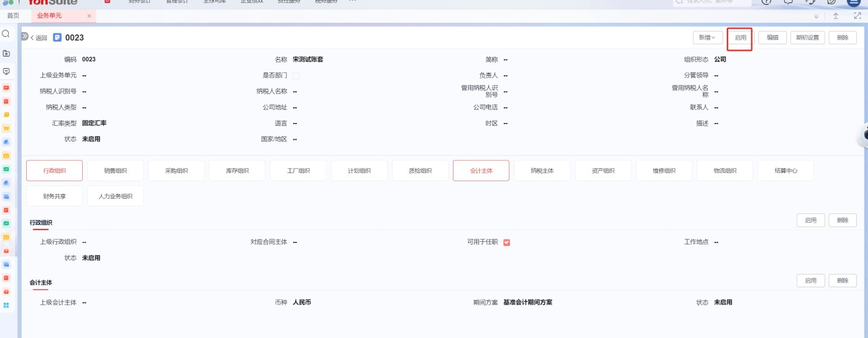Click the 基准会计期间方案 value
868x338 pixels.
[x=528, y=303]
